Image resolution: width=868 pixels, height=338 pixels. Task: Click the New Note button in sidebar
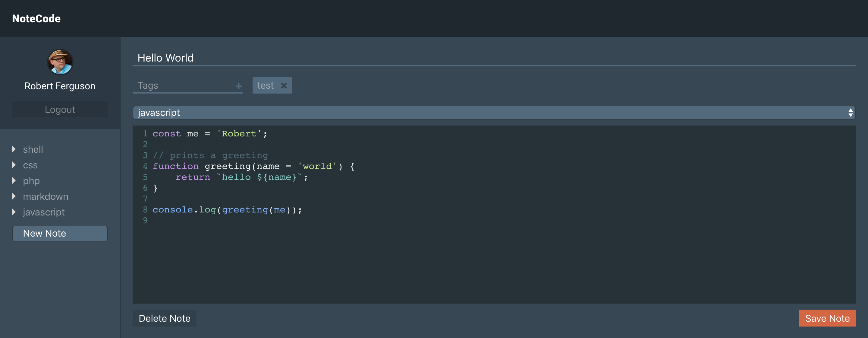click(x=59, y=232)
